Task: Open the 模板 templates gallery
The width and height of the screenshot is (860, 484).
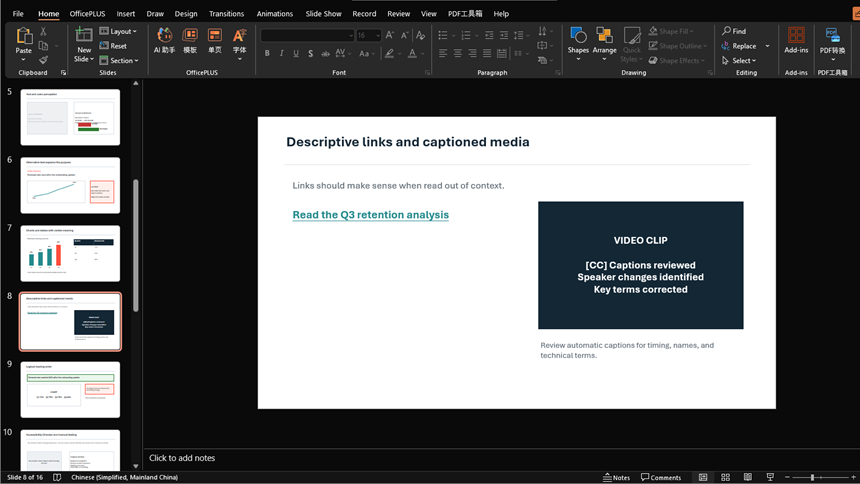Action: [x=190, y=41]
